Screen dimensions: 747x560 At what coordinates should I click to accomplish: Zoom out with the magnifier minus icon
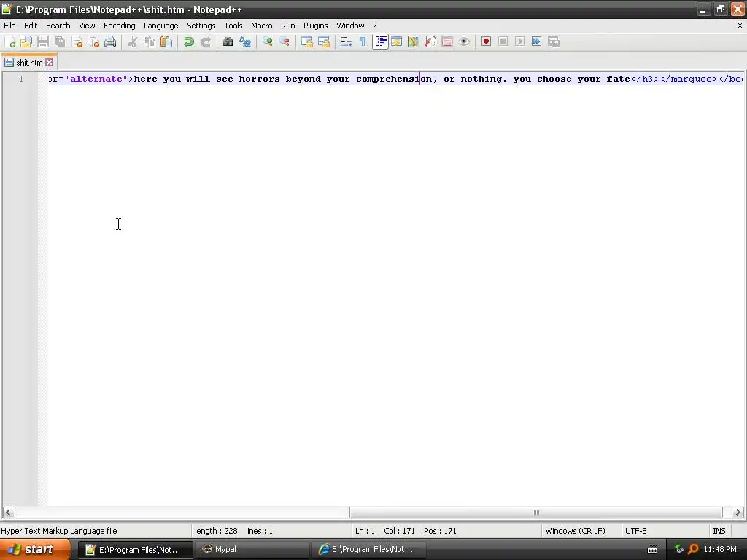285,42
